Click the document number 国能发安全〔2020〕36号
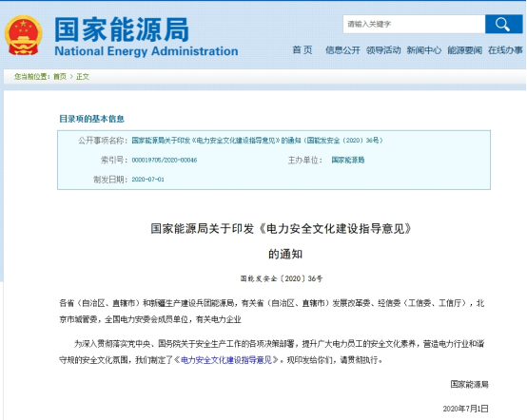 pos(282,278)
